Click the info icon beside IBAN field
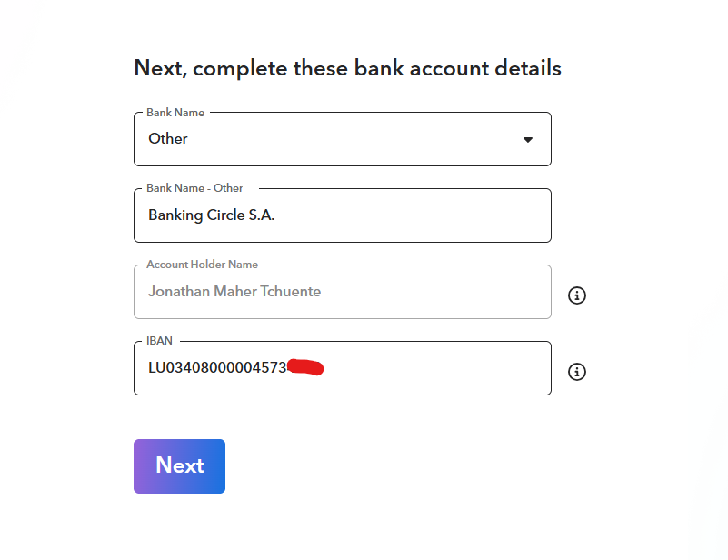Image resolution: width=728 pixels, height=560 pixels. point(576,372)
